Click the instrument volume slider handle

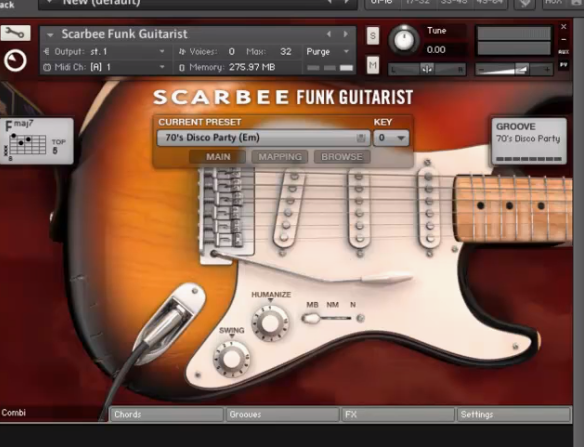522,69
